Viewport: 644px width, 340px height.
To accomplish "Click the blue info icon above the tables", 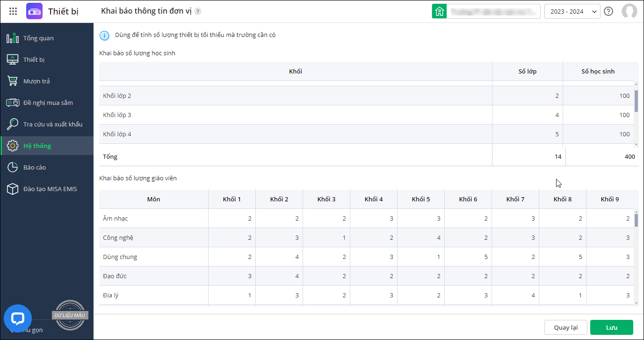I will 105,35.
